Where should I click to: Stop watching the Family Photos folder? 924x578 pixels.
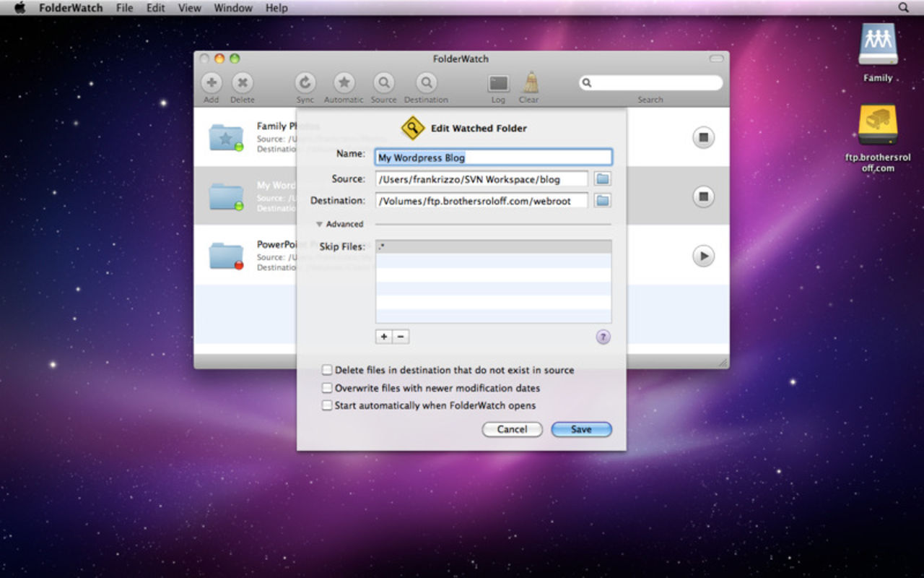703,137
